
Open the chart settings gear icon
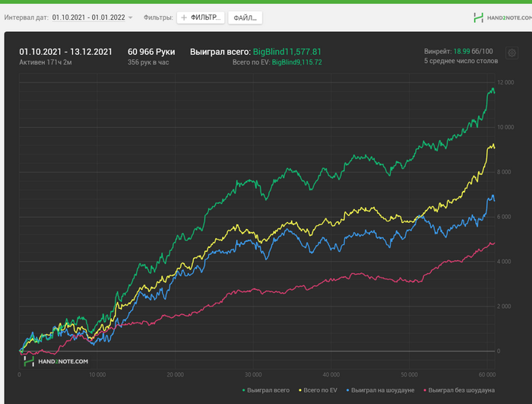point(511,53)
